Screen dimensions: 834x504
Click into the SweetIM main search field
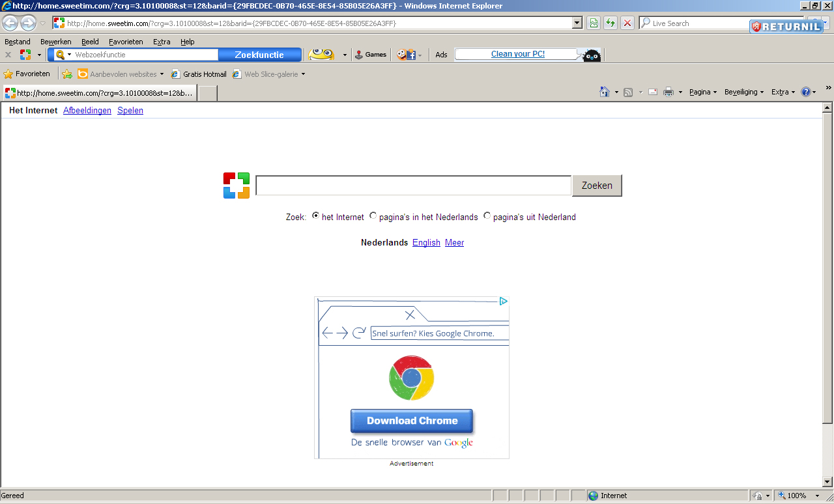coord(413,186)
